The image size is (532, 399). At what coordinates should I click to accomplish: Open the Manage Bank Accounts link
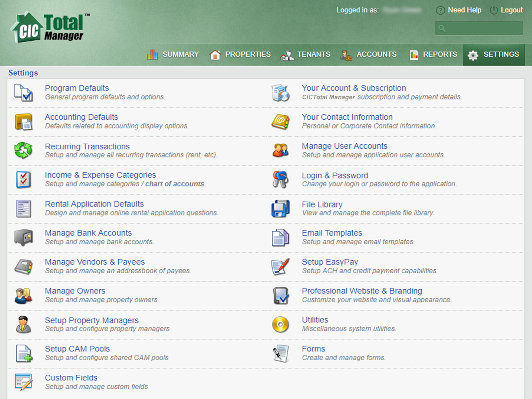point(88,233)
